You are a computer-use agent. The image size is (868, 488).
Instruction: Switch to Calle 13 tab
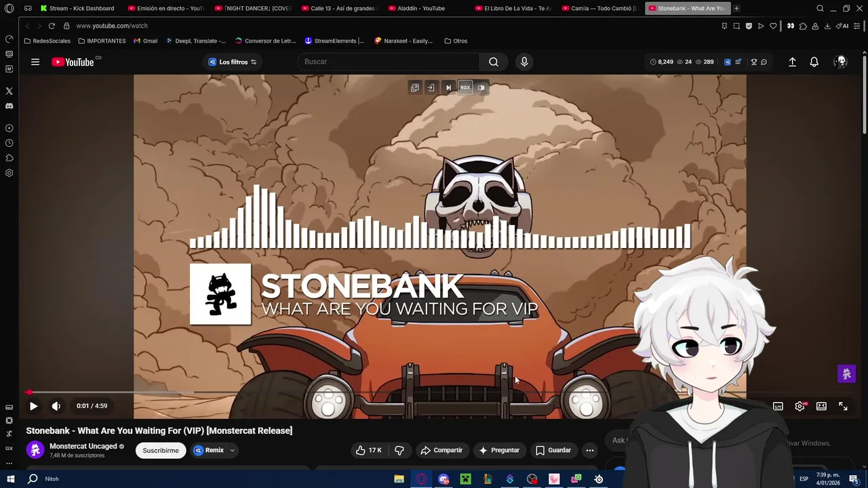pos(340,8)
